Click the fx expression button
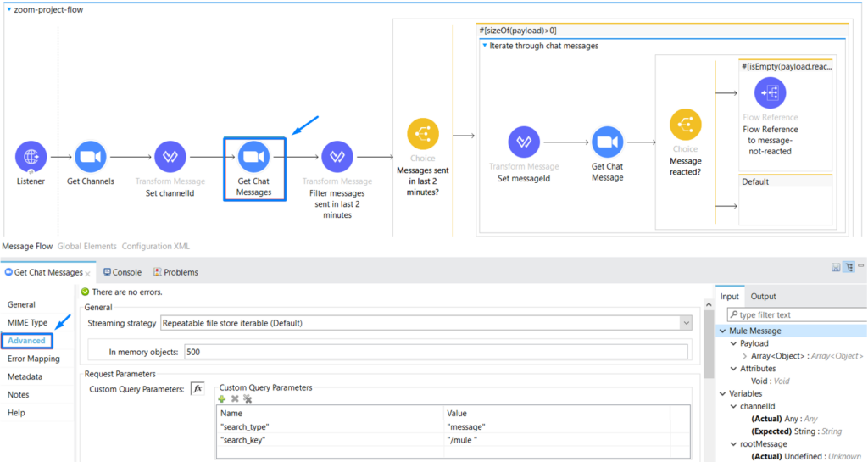Screen dimensions: 868x462 (x=198, y=388)
